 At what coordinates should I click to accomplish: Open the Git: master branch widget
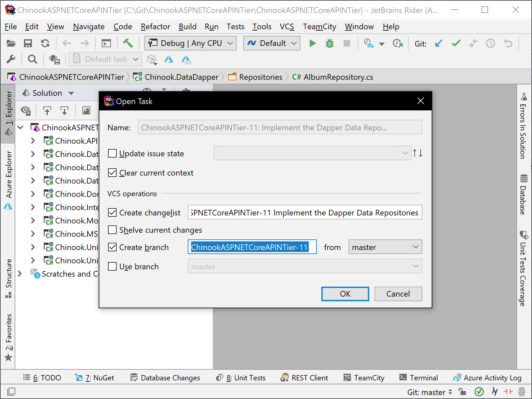(x=430, y=392)
